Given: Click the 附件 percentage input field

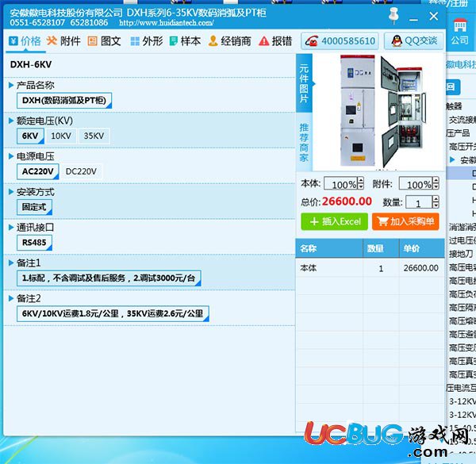Looking at the screenshot, I should [x=416, y=184].
